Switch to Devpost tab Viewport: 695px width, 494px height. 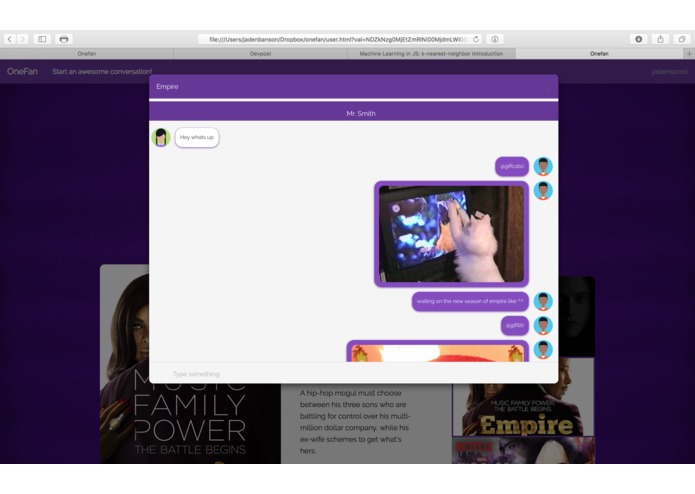pyautogui.click(x=260, y=54)
